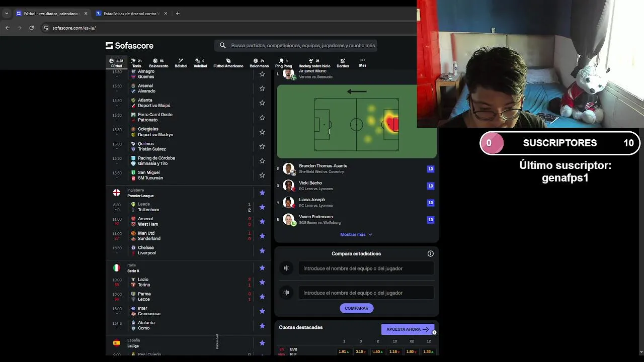Toggle favorite star for LaLiga
This screenshot has width=644, height=362.
pyautogui.click(x=262, y=343)
